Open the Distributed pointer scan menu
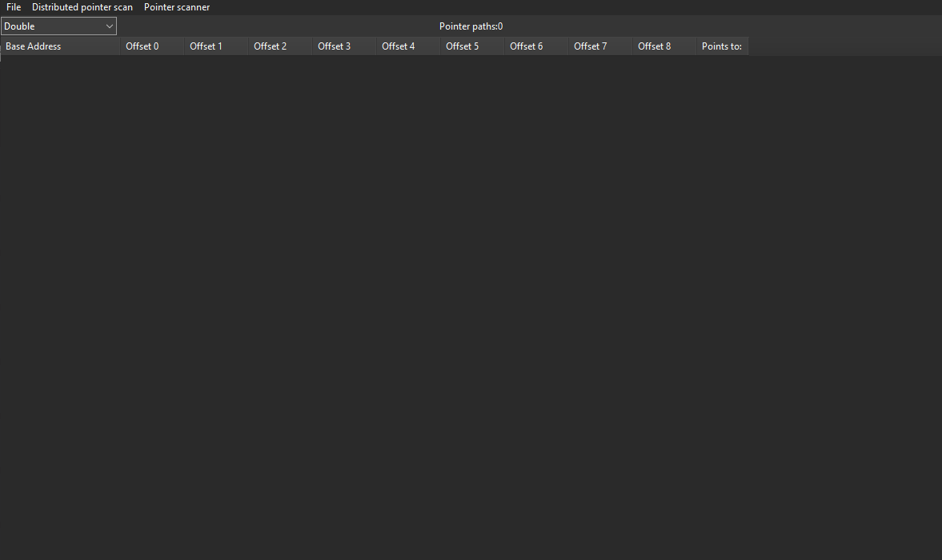The image size is (942, 560). coord(82,7)
